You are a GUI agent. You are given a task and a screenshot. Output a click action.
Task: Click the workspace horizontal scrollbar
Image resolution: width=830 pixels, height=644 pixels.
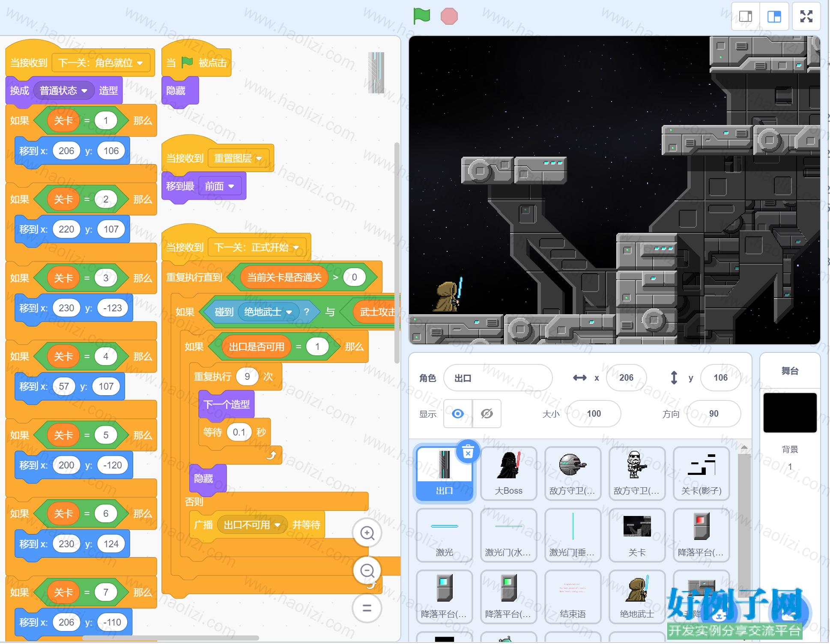pos(170,638)
